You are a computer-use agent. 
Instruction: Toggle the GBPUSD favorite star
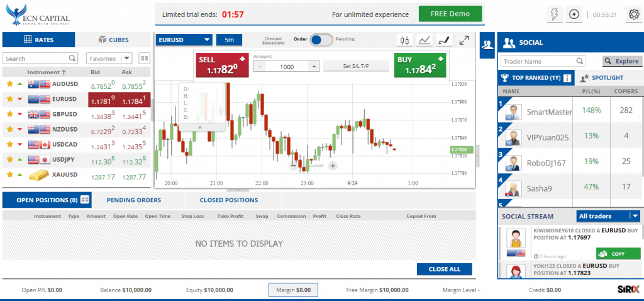[10, 115]
